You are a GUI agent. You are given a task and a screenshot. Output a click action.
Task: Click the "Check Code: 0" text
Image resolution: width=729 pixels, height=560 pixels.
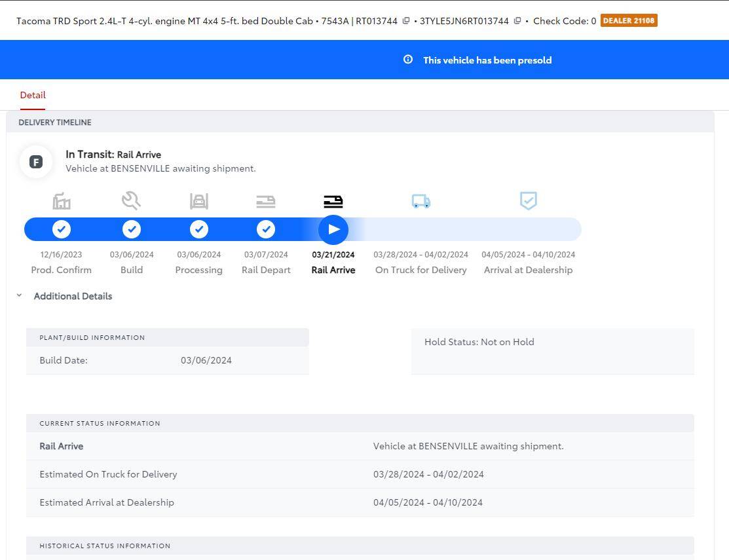click(x=565, y=21)
